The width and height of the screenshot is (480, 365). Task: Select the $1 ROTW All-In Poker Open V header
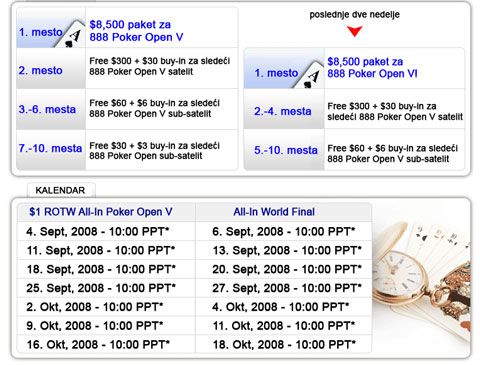(x=101, y=212)
